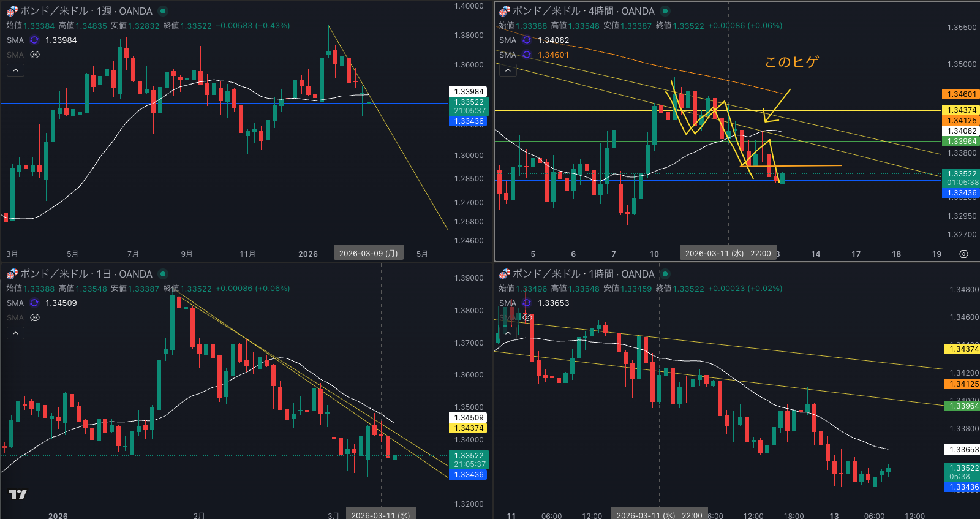The width and height of the screenshot is (980, 519).
Task: Click the SMA refresh icon on weekly chart
Action: 34,40
